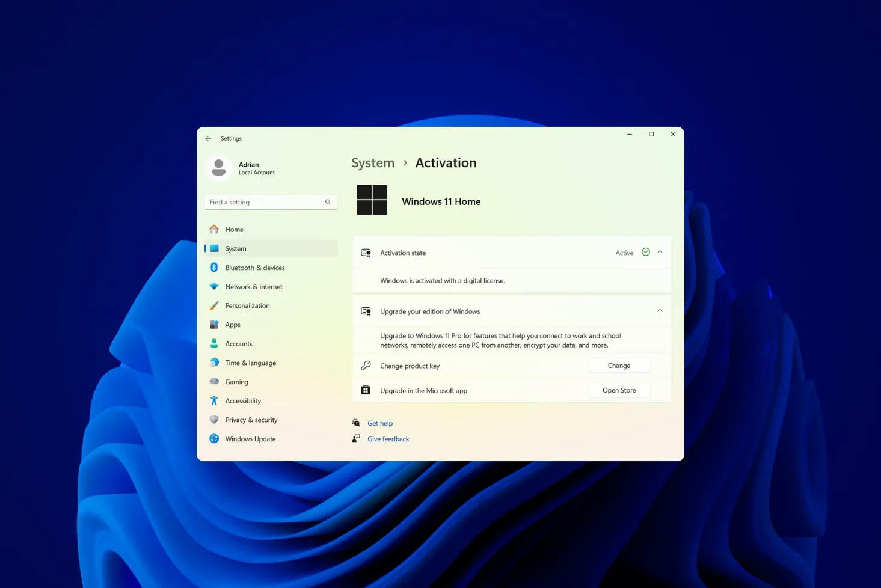Click the green Active checkmark icon

pos(646,252)
